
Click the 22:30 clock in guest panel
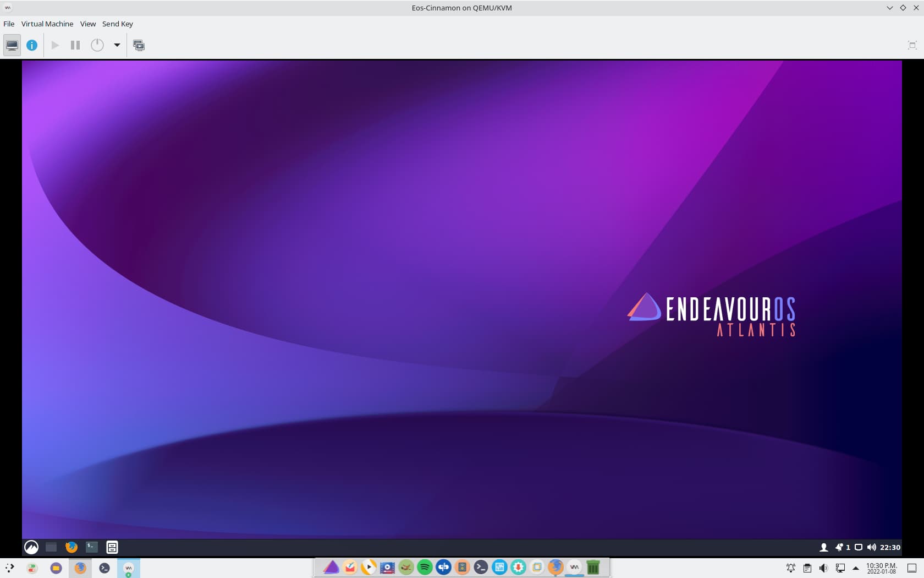(890, 547)
